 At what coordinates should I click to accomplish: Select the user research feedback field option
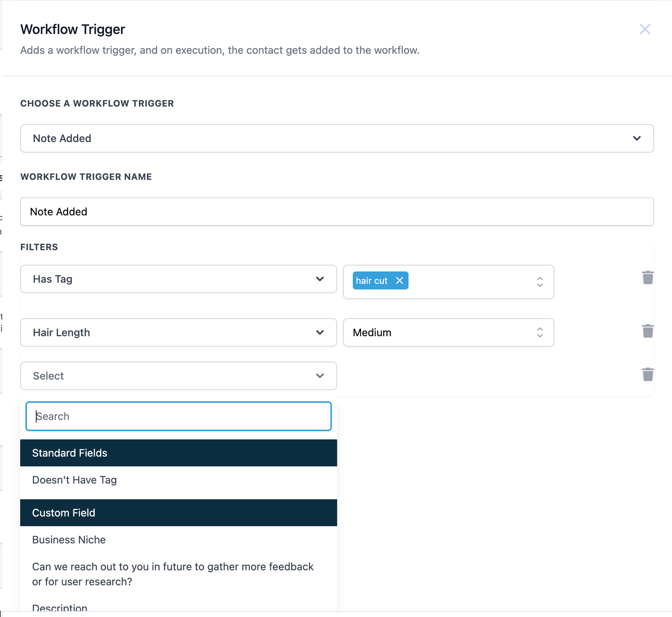pyautogui.click(x=173, y=574)
